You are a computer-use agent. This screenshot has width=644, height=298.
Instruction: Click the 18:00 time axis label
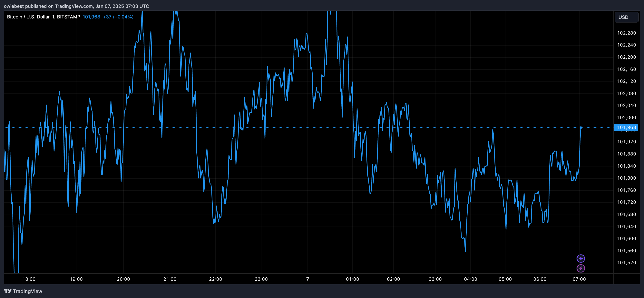pos(29,279)
